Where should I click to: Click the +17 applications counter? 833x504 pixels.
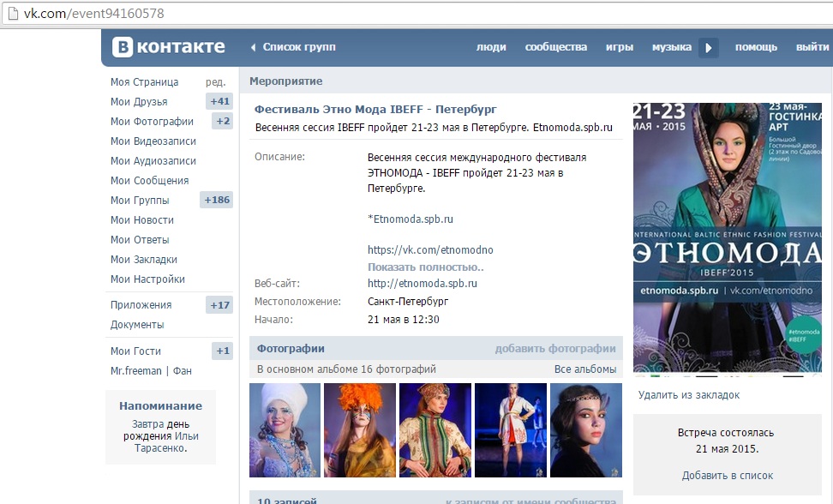(x=219, y=305)
